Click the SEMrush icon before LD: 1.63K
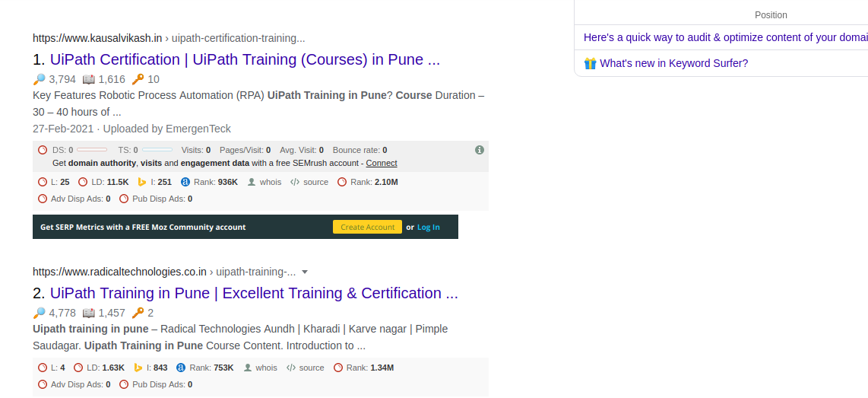868x398 pixels. pyautogui.click(x=78, y=368)
